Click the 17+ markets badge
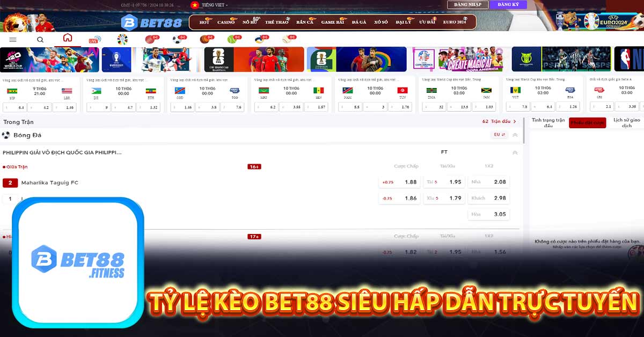The width and height of the screenshot is (644, 337). pos(254,237)
